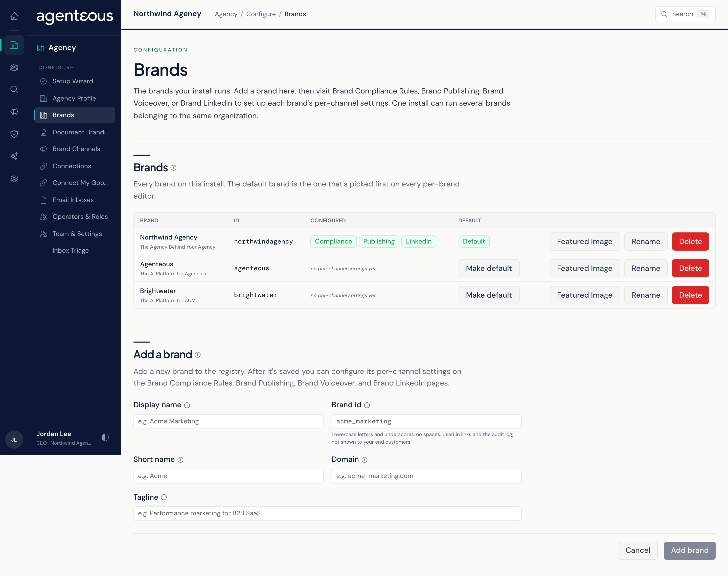Image resolution: width=728 pixels, height=576 pixels.
Task: Click the Configure breadcrumb link
Action: 261,14
